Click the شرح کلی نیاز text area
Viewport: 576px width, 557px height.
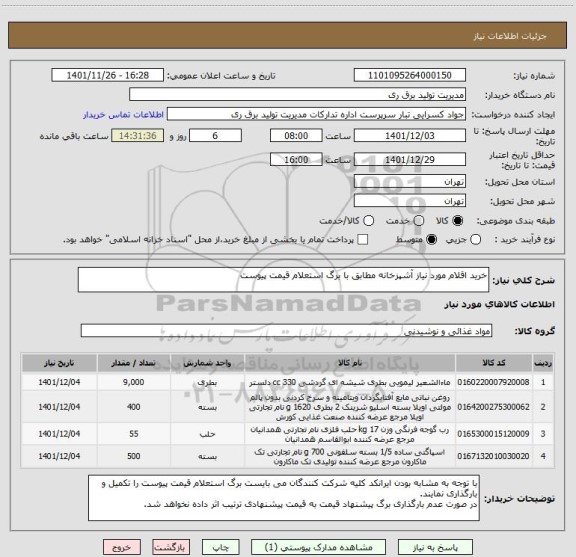coord(283,280)
